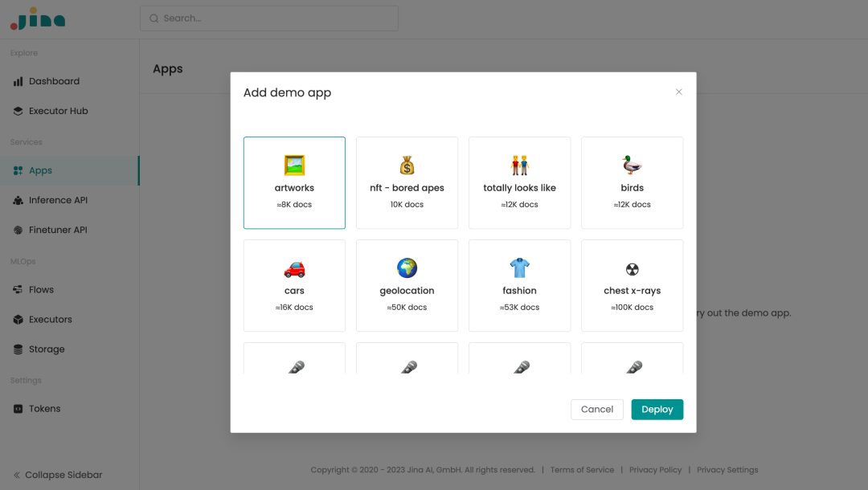The image size is (868, 490).
Task: Close the Add demo app dialog
Action: (x=678, y=92)
